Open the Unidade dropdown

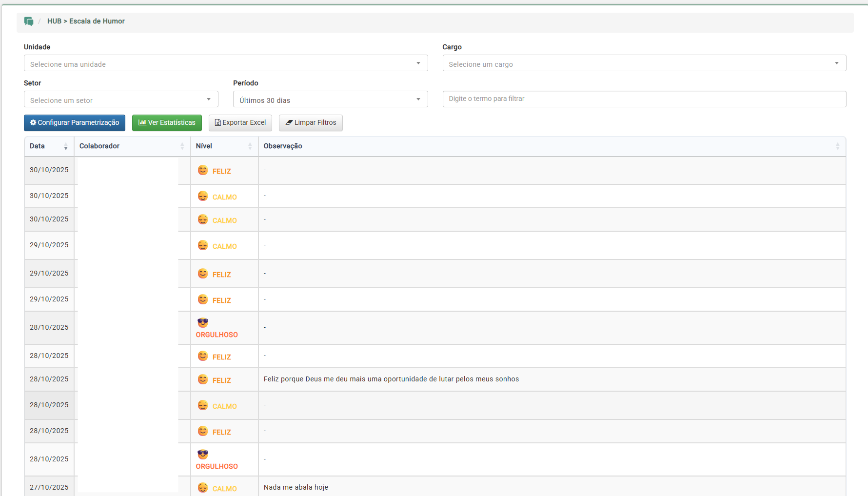225,63
